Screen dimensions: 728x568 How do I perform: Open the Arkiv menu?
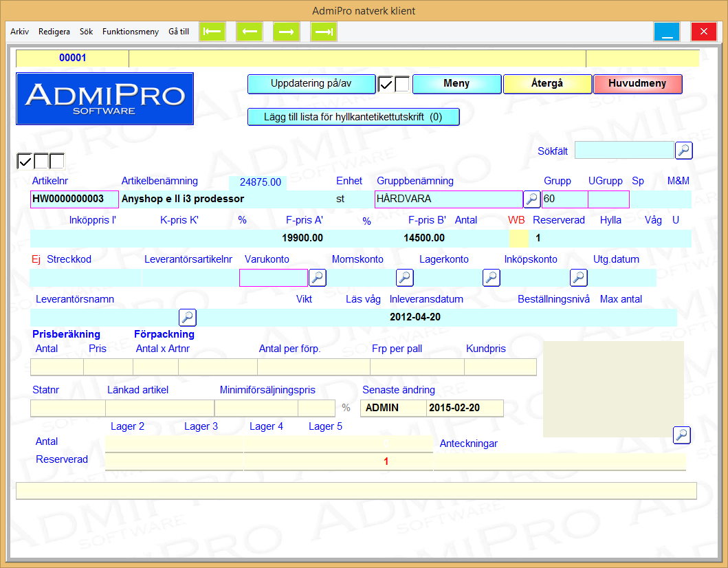click(x=19, y=32)
